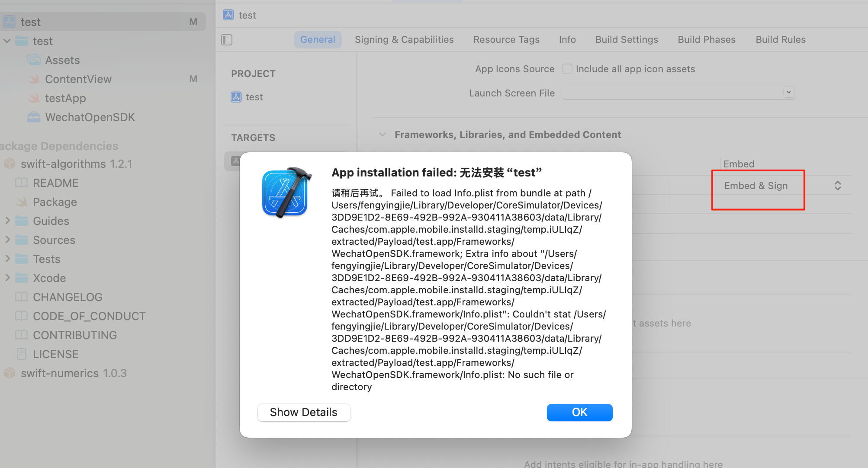Click the swift-algorithms package box icon
This screenshot has height=468, width=868.
click(x=10, y=164)
